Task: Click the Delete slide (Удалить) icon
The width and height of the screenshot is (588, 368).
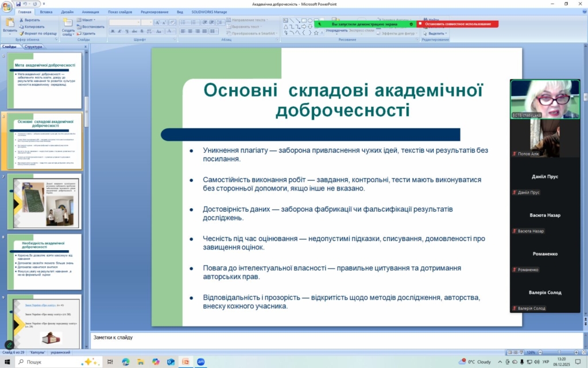Action: point(79,33)
